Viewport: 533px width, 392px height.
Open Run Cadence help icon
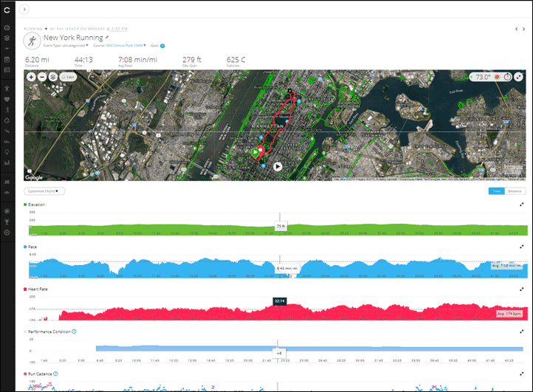[x=56, y=374]
